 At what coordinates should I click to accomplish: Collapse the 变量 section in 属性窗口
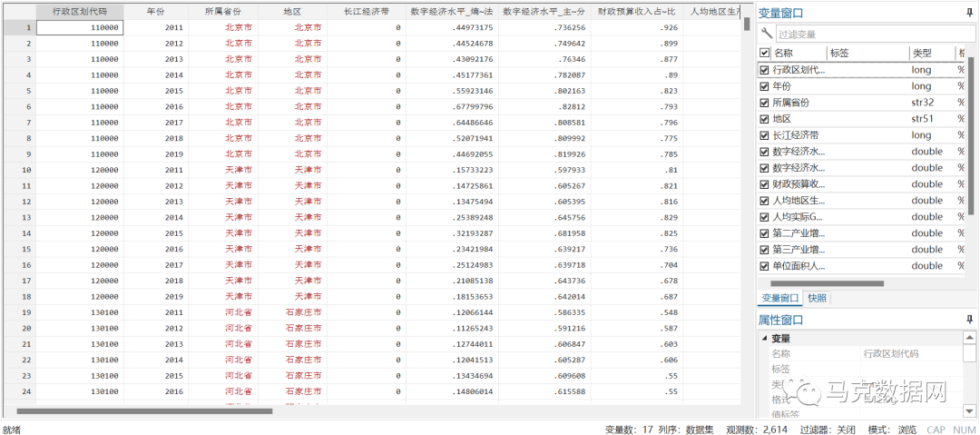pyautogui.click(x=764, y=339)
